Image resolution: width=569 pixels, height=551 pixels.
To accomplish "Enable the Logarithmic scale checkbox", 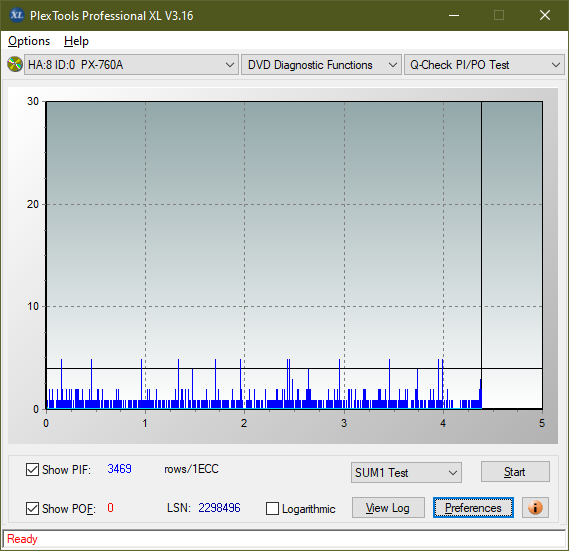I will click(273, 509).
